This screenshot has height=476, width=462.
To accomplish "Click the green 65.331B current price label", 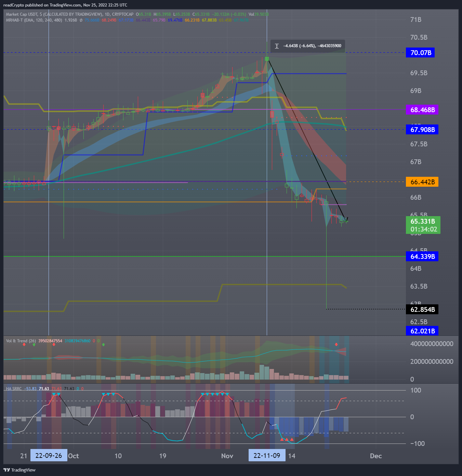I will 423,221.
